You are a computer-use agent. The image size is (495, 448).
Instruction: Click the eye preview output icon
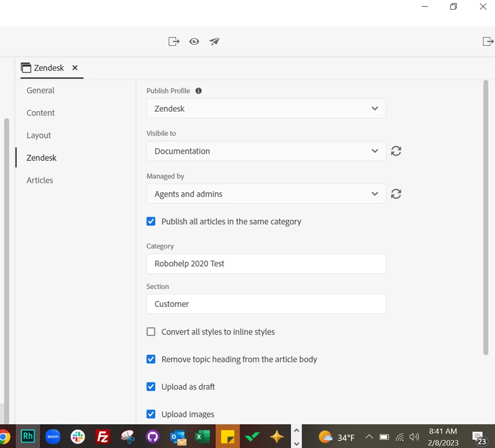pos(194,41)
